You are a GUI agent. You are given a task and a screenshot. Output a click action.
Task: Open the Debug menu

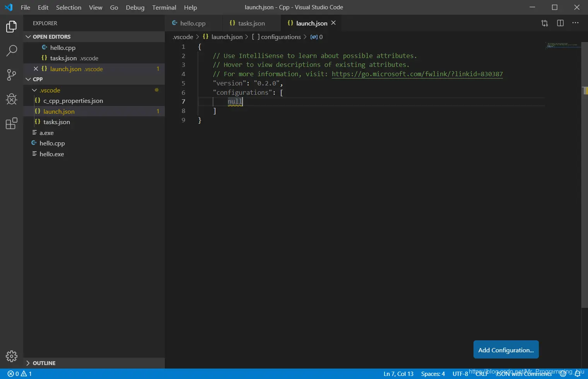[x=135, y=7]
